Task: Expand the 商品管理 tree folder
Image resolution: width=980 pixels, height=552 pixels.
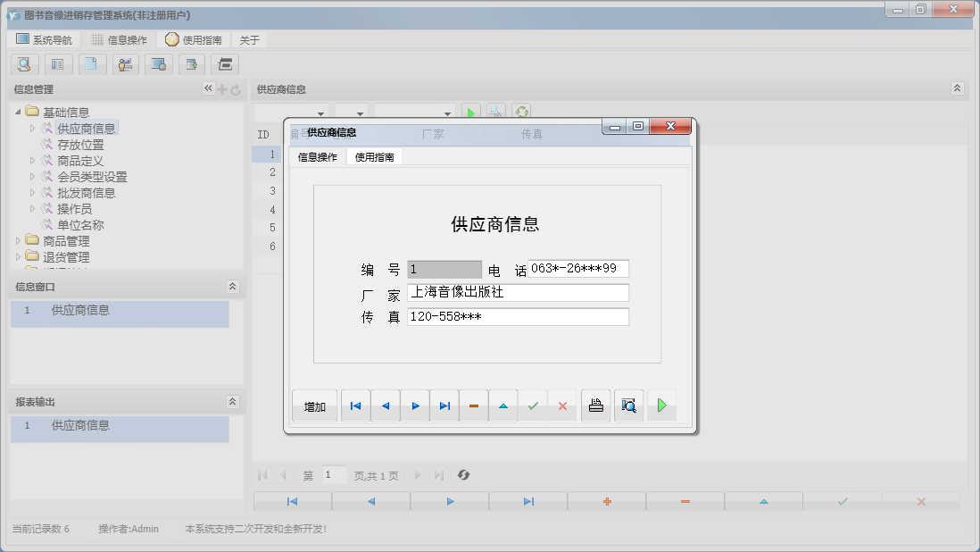Action: [x=19, y=241]
